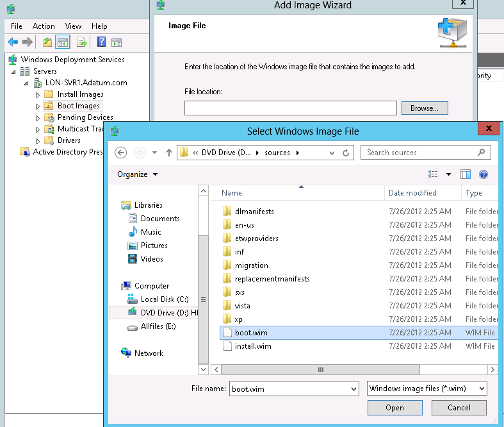The image size is (504, 427).
Task: Toggle the Show/Hide Action Pane toolbar icon
Action: point(117,42)
